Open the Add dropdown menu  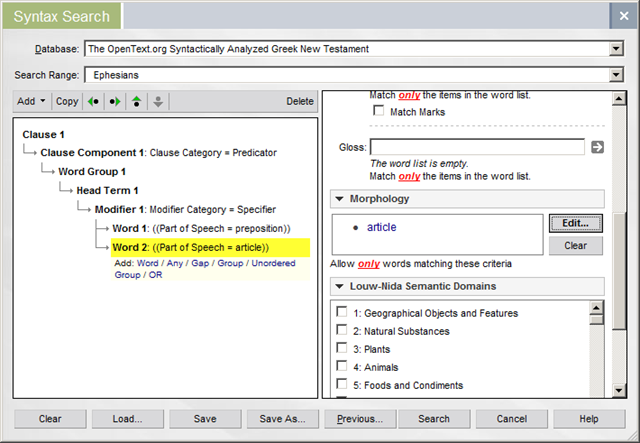[x=30, y=101]
